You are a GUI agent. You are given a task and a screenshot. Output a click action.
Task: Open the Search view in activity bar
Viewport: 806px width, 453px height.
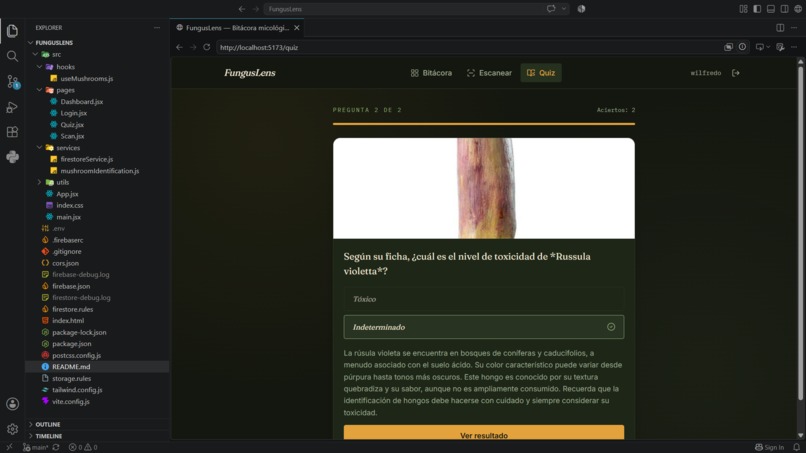(x=12, y=56)
